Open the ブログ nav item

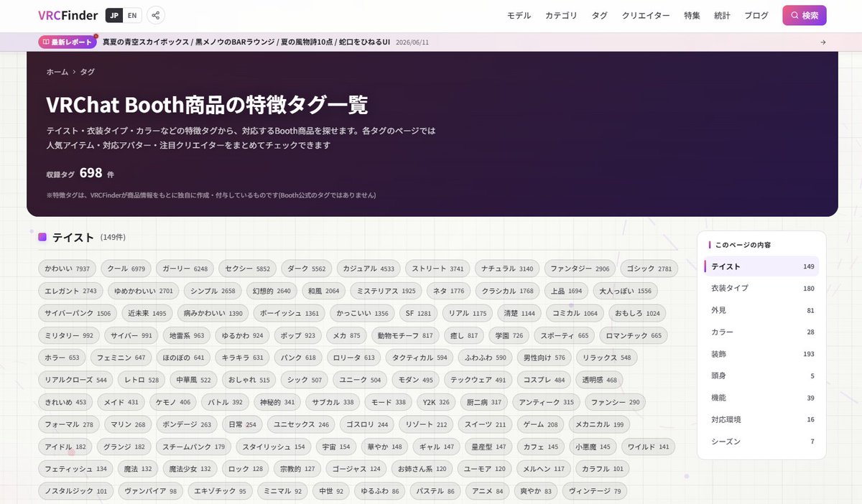pyautogui.click(x=756, y=15)
